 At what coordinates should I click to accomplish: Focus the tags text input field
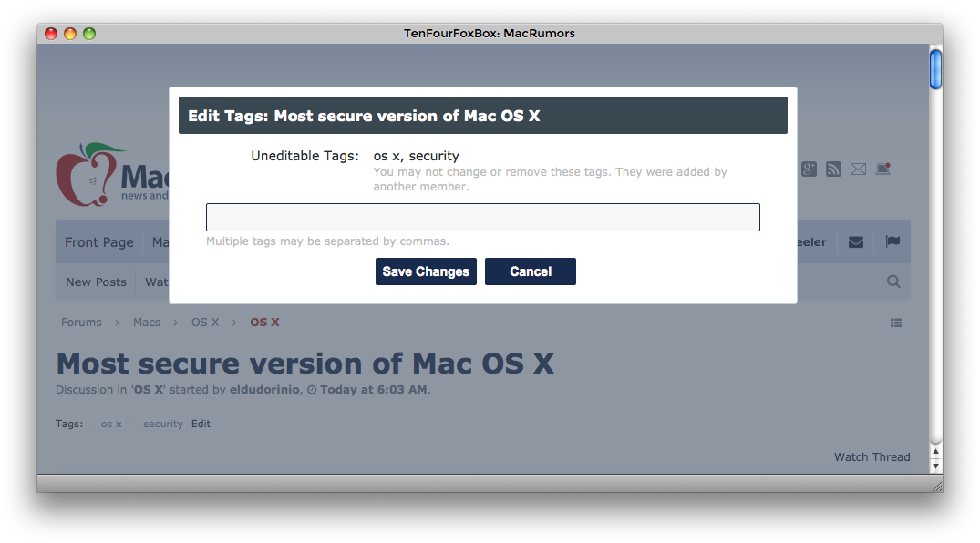(482, 217)
